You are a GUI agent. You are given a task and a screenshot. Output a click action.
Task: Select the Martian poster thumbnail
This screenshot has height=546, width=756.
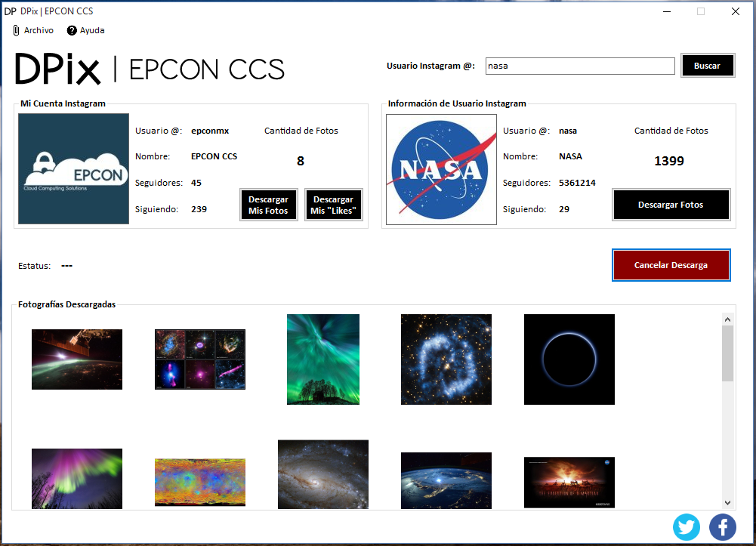click(569, 483)
